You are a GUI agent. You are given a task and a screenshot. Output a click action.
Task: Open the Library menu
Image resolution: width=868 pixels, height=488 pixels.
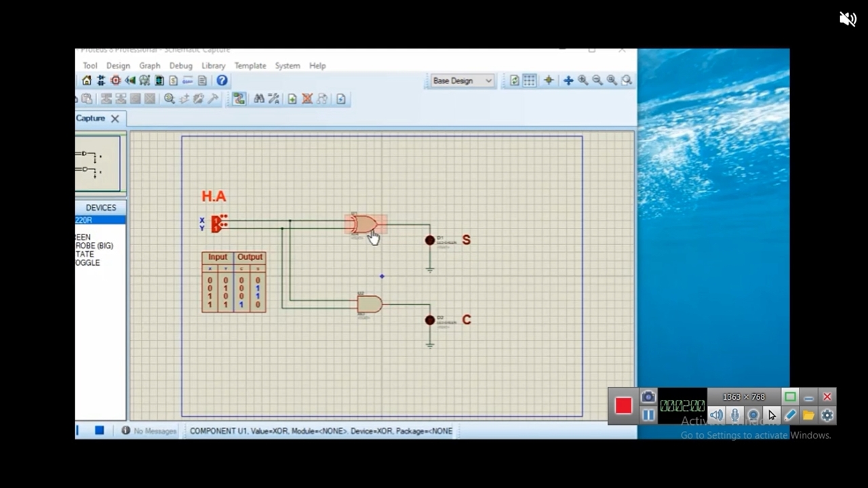[213, 66]
